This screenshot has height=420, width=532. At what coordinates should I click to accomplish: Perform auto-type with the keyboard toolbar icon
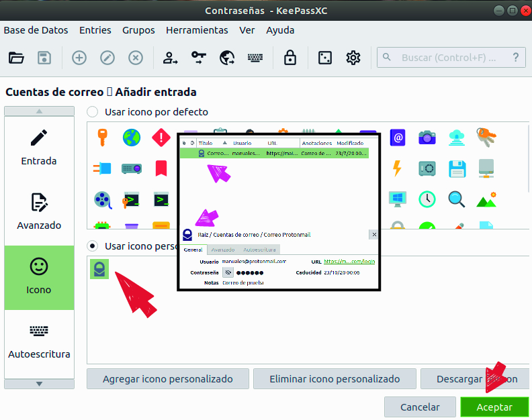click(x=255, y=58)
